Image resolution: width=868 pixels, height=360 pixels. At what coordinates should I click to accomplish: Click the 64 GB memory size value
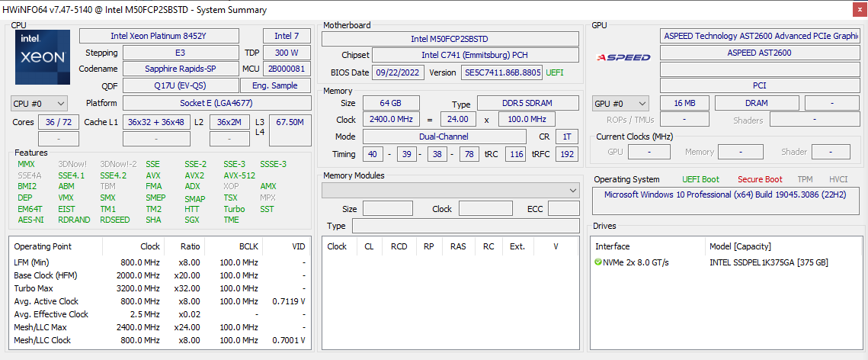tap(391, 103)
